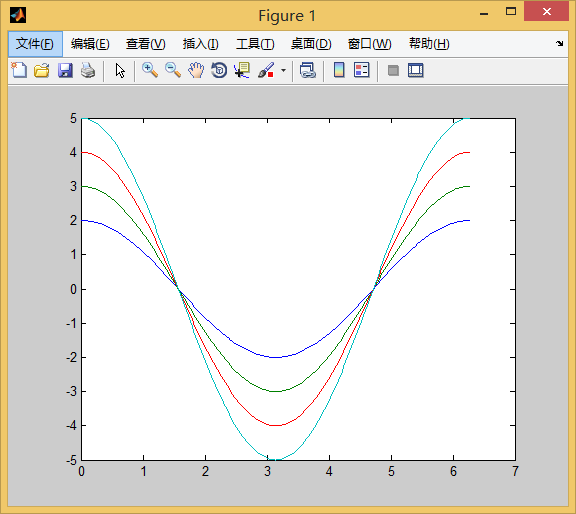Select the Edit Plot arrow tool
Viewport: 576px width, 514px height.
point(120,70)
